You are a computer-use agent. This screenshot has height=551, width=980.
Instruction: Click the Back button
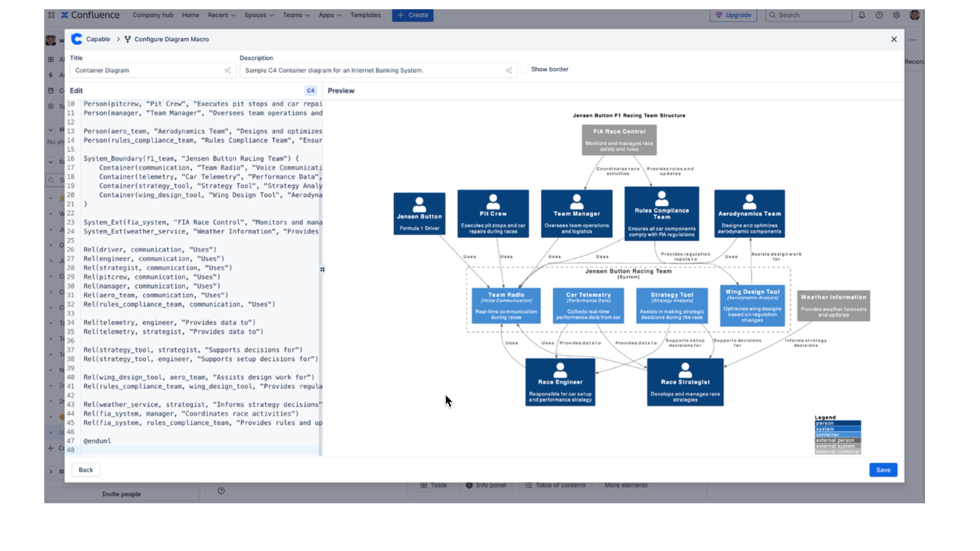85,469
